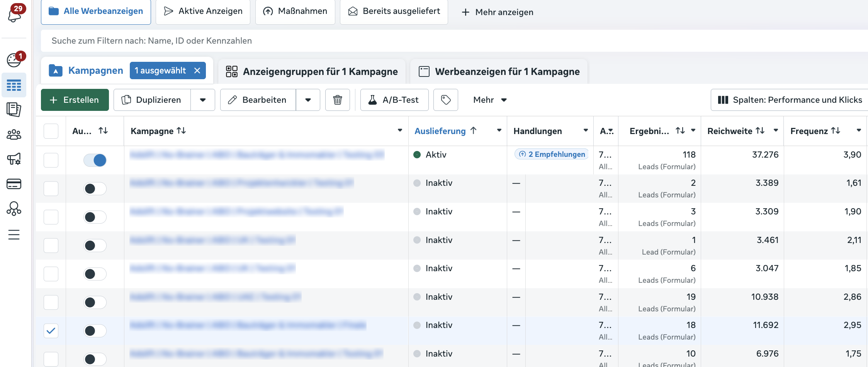Image resolution: width=868 pixels, height=367 pixels.
Task: Open the ads reporting icon in sidebar
Action: pos(14,110)
